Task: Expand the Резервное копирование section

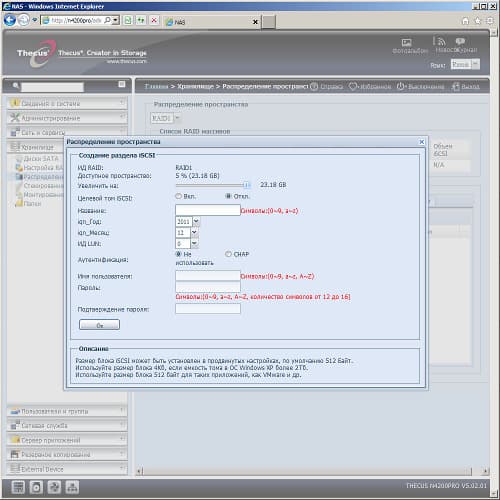Action: 67,454
